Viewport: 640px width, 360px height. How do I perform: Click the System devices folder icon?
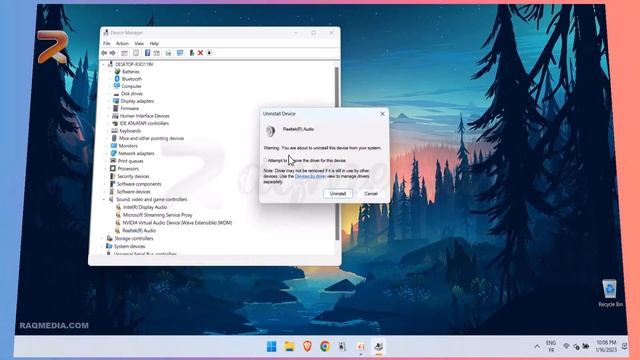coord(109,246)
